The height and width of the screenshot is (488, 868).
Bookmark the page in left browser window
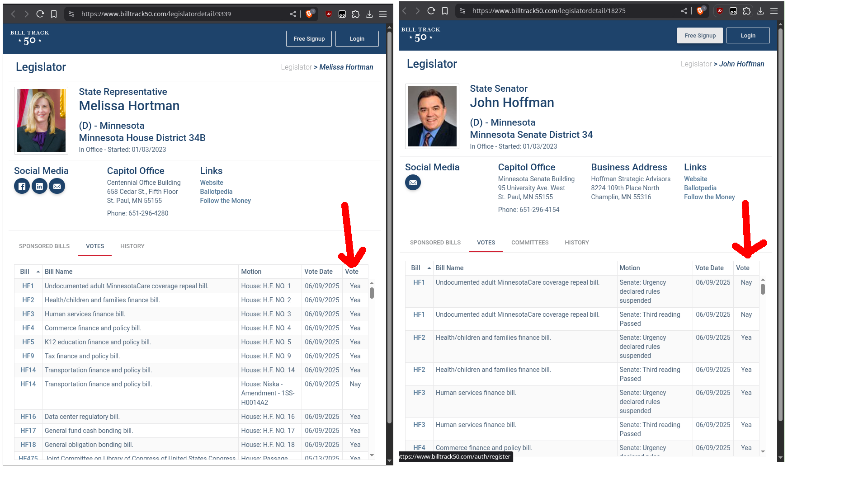click(54, 14)
